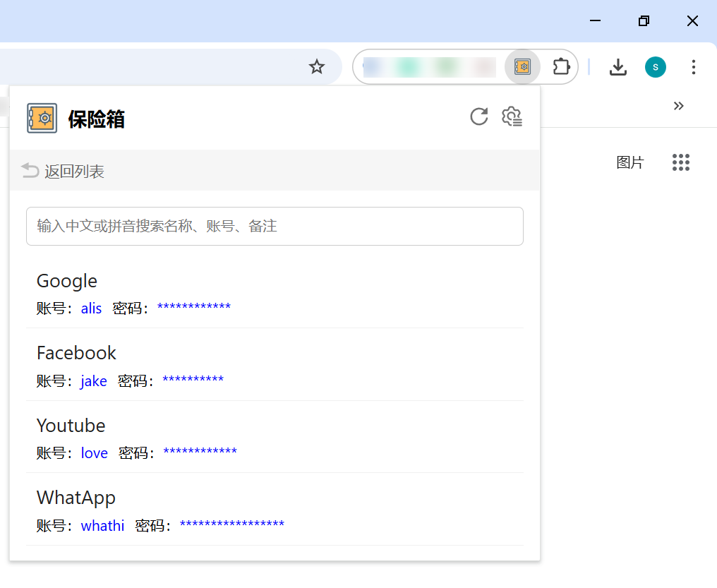Open the 保险箱 settings gear icon
717x588 pixels.
click(x=512, y=116)
